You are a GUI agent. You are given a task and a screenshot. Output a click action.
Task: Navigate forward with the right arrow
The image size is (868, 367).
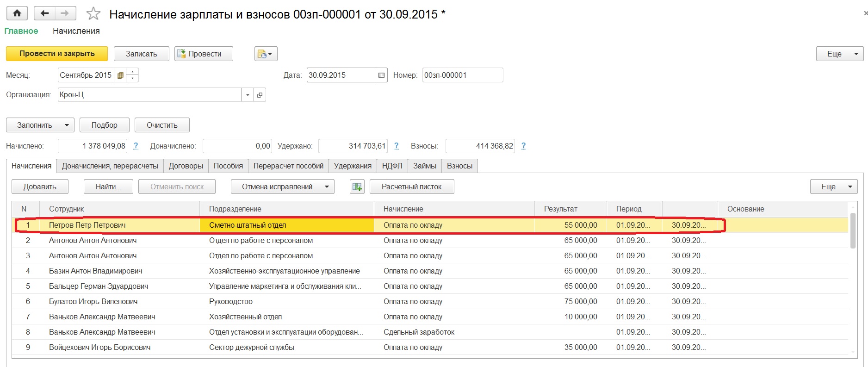tap(65, 13)
